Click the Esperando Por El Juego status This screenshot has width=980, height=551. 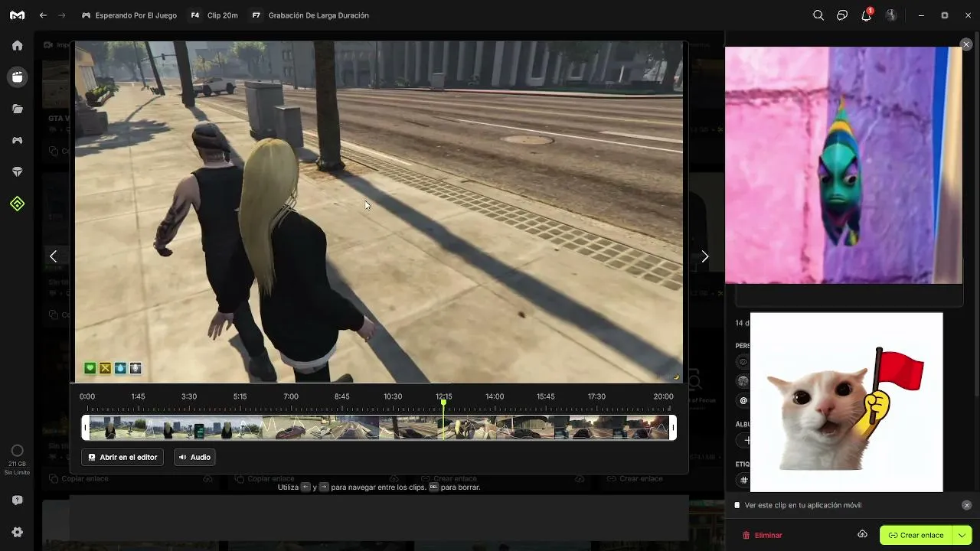pyautogui.click(x=129, y=15)
